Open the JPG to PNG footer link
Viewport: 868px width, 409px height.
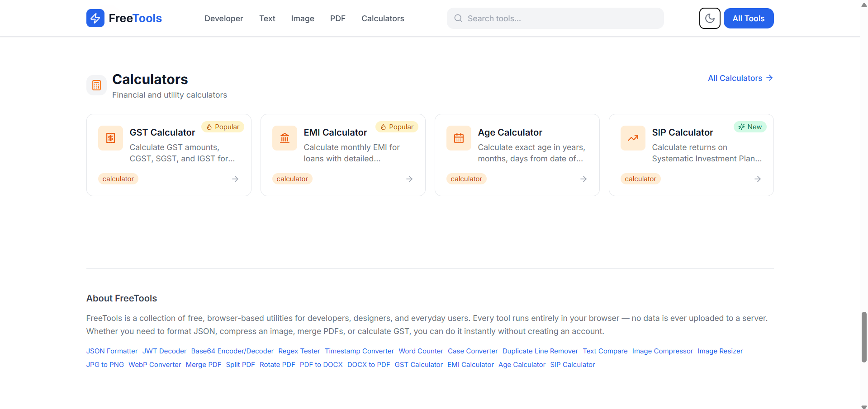105,365
